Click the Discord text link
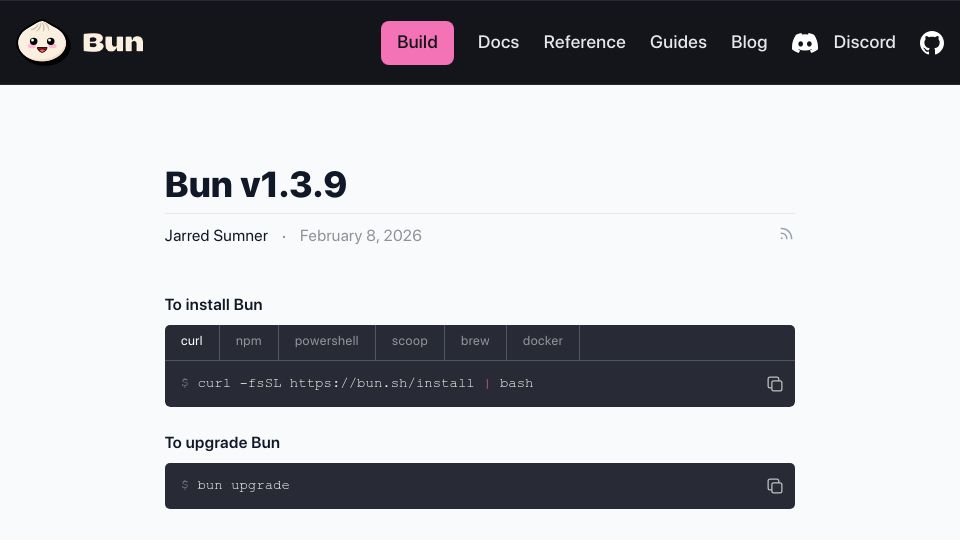 coord(864,42)
